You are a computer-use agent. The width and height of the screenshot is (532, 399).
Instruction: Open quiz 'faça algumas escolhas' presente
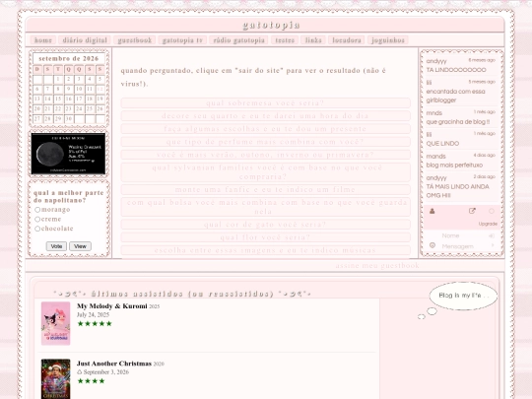266,129
